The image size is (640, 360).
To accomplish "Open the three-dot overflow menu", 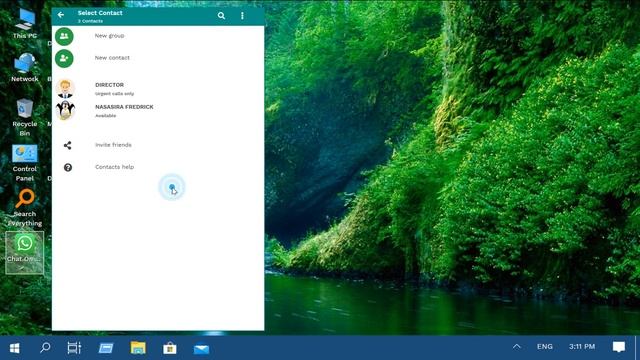I will coord(242,16).
